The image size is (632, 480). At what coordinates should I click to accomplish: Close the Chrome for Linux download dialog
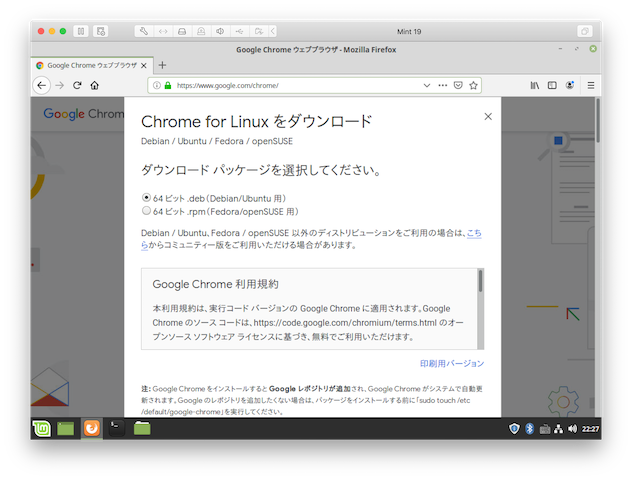[x=488, y=116]
